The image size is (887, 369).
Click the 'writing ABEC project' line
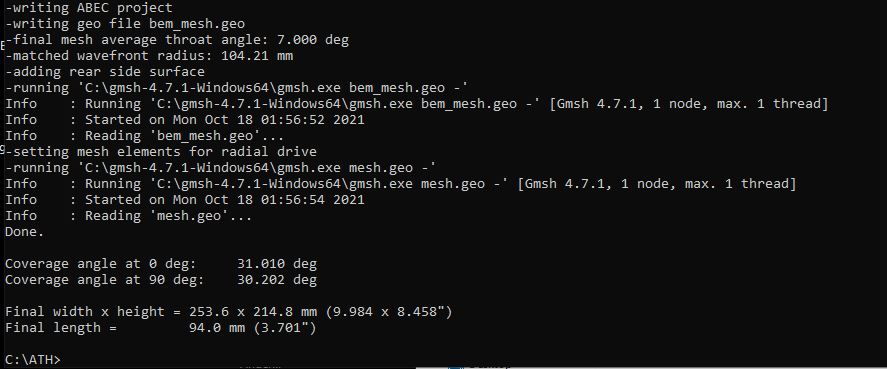pyautogui.click(x=89, y=8)
